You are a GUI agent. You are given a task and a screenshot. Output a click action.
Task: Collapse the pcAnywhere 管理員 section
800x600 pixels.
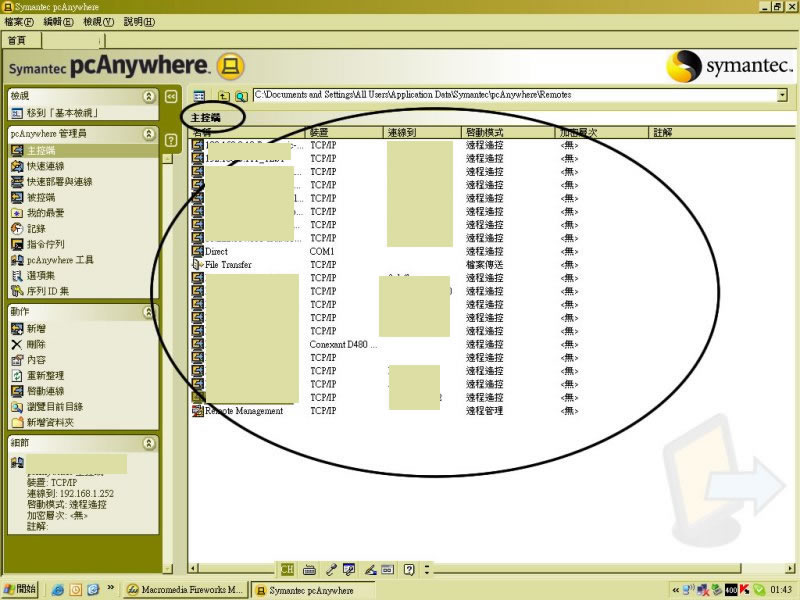click(148, 134)
